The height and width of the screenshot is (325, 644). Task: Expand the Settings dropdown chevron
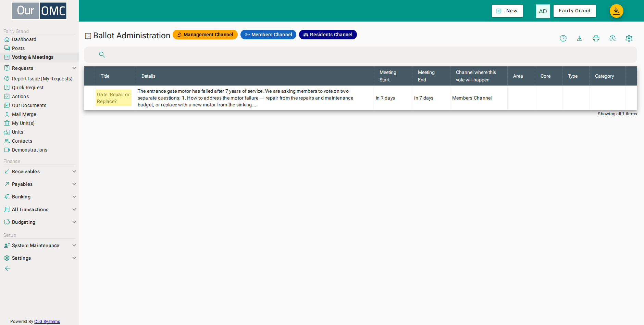(x=74, y=258)
